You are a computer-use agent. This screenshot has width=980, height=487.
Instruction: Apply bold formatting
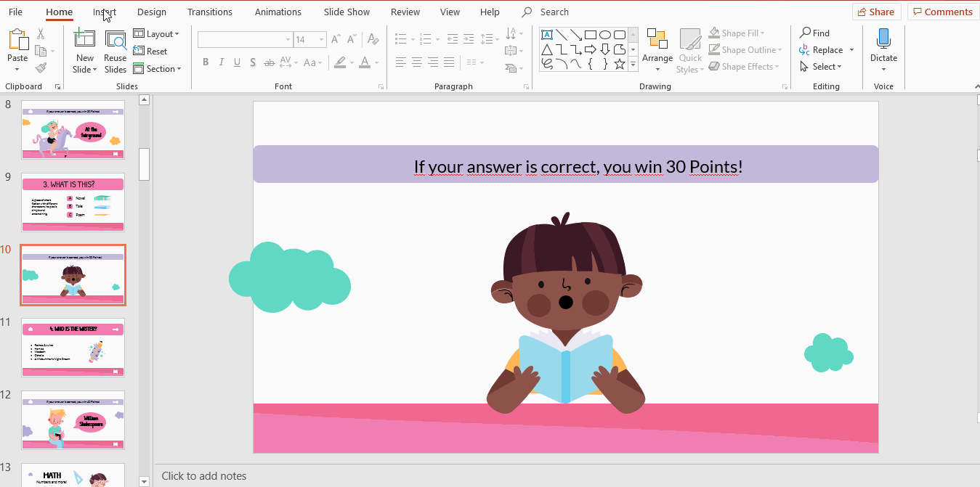click(206, 62)
